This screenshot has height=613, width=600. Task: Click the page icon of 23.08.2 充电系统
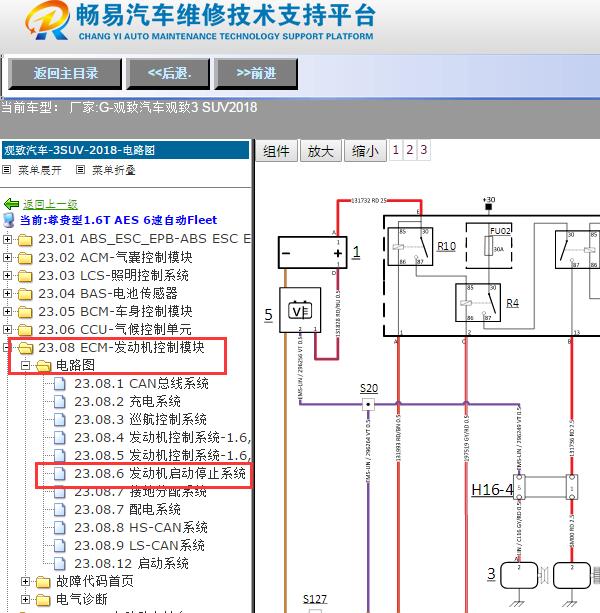pos(59,401)
